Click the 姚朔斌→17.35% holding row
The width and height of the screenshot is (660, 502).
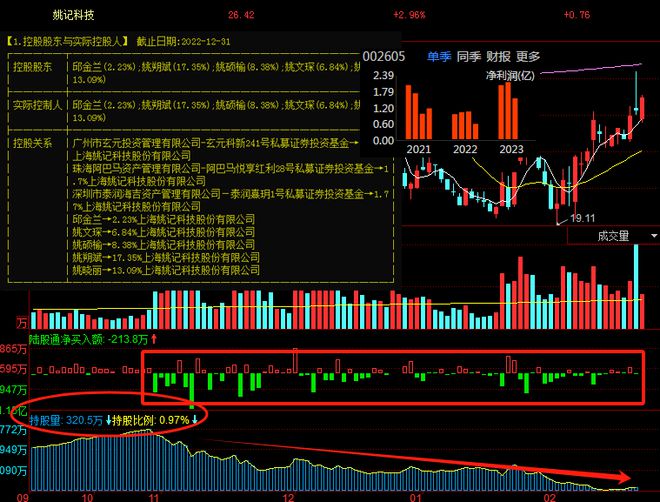click(x=166, y=257)
